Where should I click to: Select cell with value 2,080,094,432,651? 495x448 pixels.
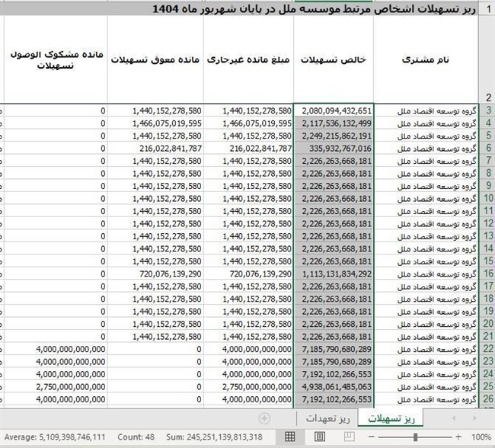click(x=334, y=110)
